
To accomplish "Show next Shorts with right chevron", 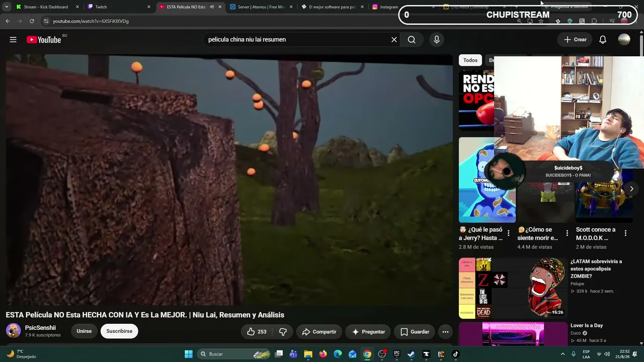I will coord(631,189).
